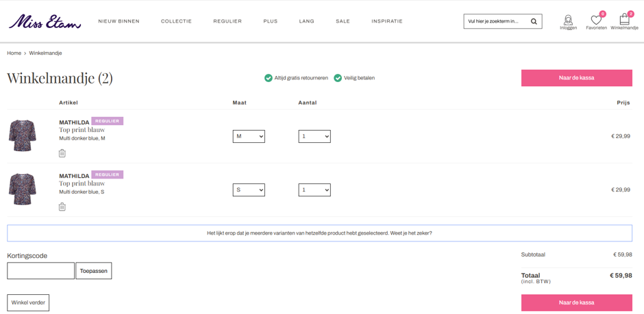This screenshot has width=644, height=314.
Task: Click the Subtotaal amount € 59,98
Action: click(623, 254)
